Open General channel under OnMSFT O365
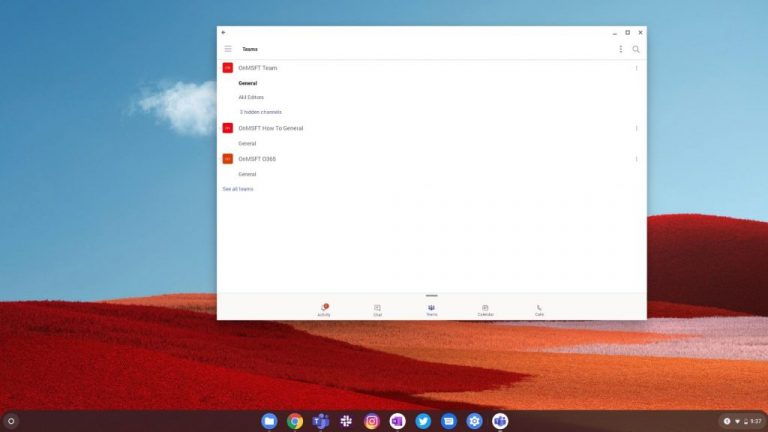This screenshot has height=432, width=768. point(247,174)
